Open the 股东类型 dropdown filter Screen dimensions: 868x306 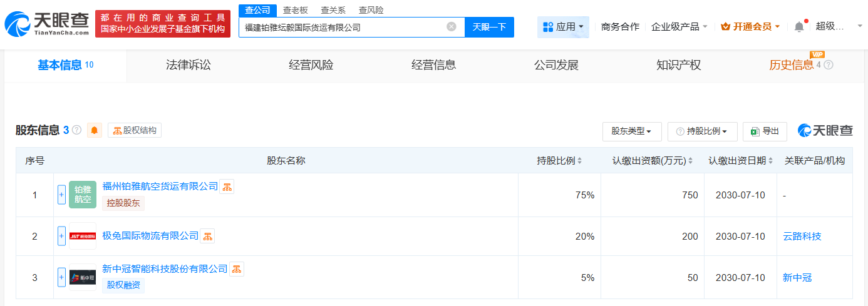[x=631, y=131]
